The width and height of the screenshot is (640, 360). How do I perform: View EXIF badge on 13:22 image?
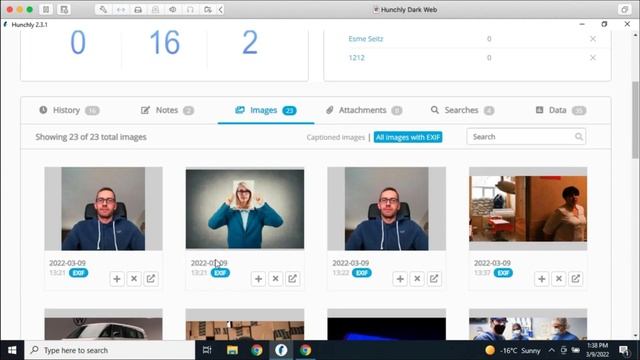(362, 273)
